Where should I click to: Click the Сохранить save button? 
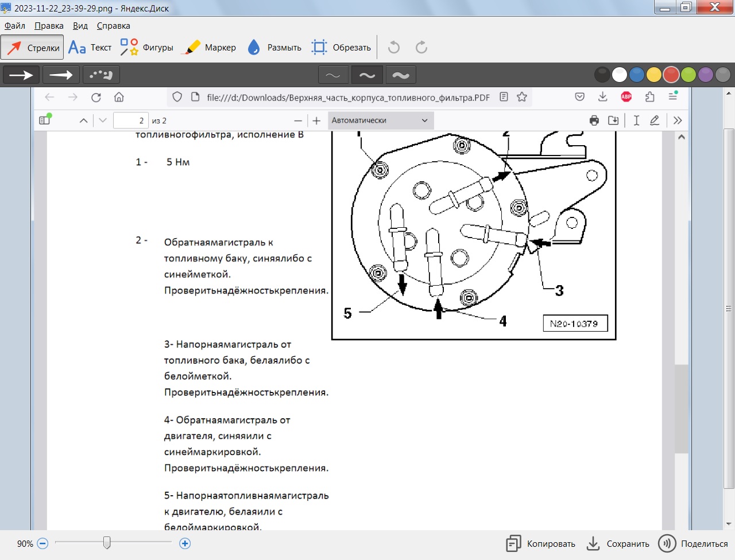point(617,544)
